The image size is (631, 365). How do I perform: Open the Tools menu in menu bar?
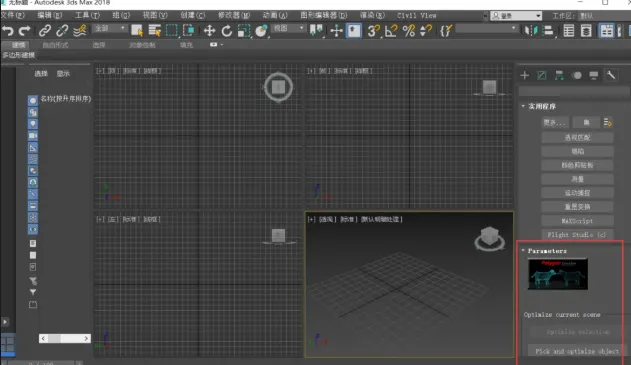(87, 15)
